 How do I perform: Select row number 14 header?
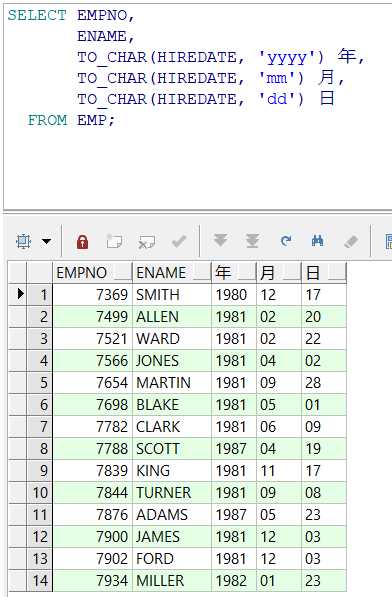coord(40,581)
